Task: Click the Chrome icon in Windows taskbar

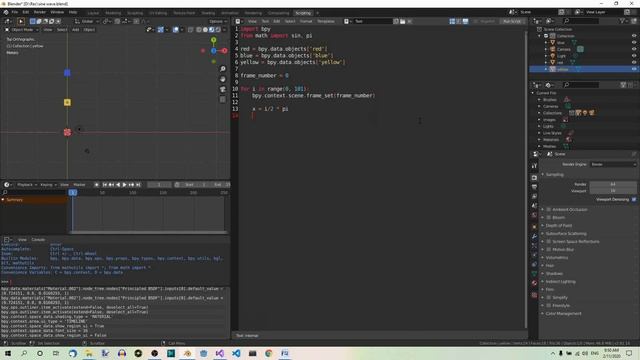Action: (x=269, y=353)
